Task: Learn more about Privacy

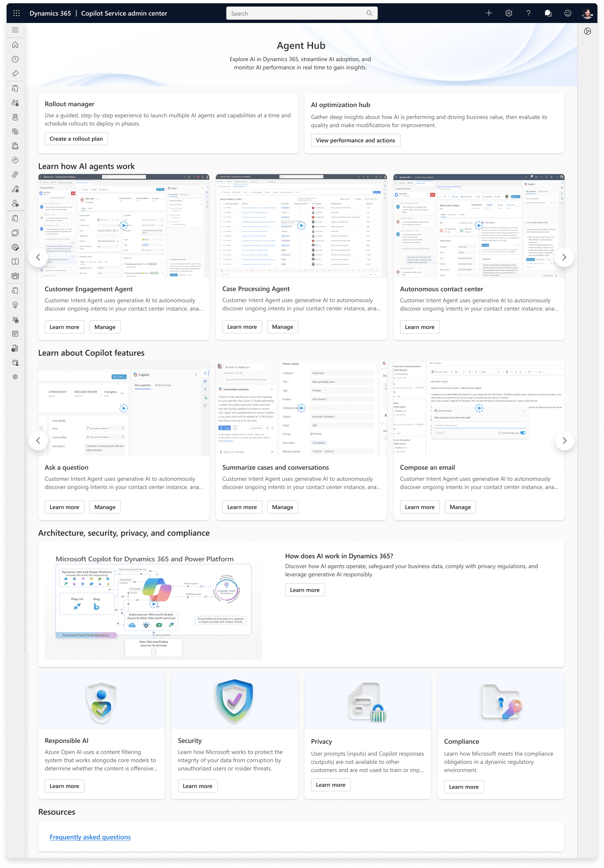Action: pos(331,785)
